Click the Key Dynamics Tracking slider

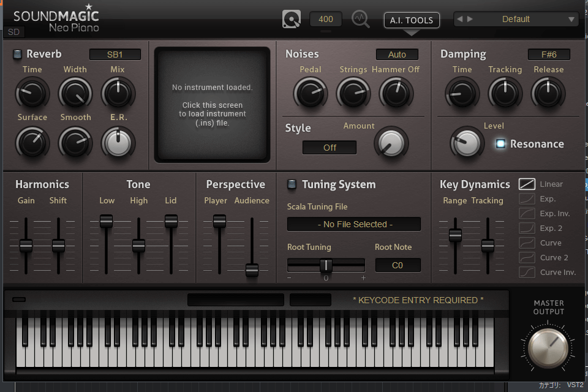488,246
